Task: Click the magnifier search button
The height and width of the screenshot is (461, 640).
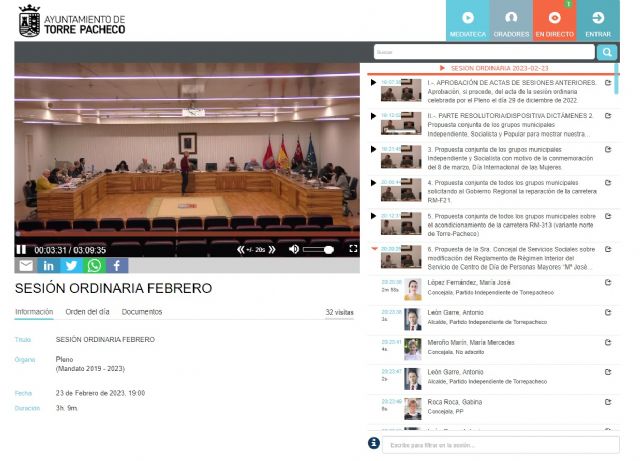Action: [x=607, y=52]
